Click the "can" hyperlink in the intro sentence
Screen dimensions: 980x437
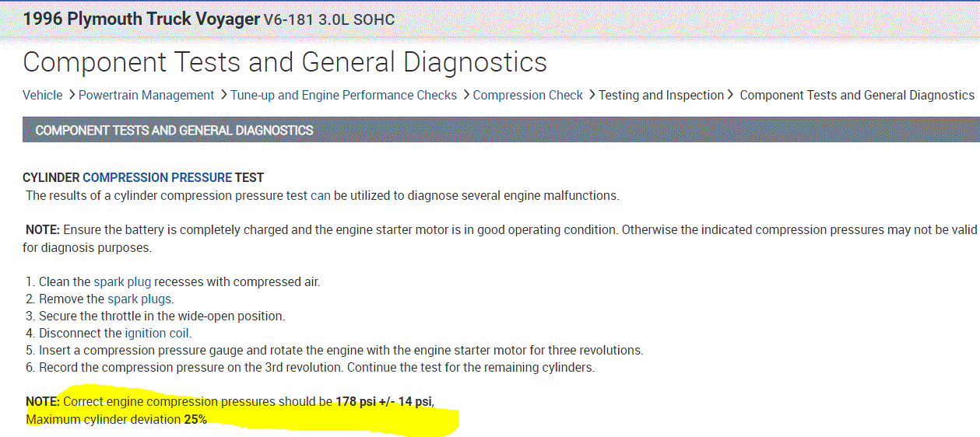coord(320,195)
